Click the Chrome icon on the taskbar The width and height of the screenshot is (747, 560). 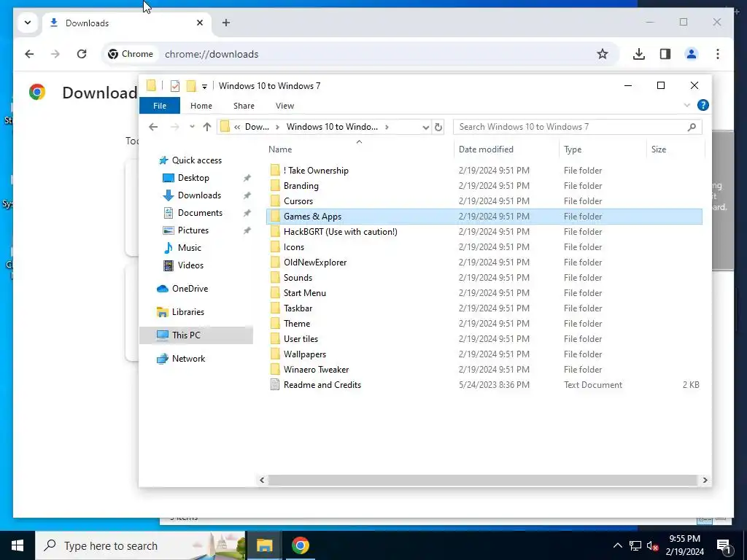point(300,545)
